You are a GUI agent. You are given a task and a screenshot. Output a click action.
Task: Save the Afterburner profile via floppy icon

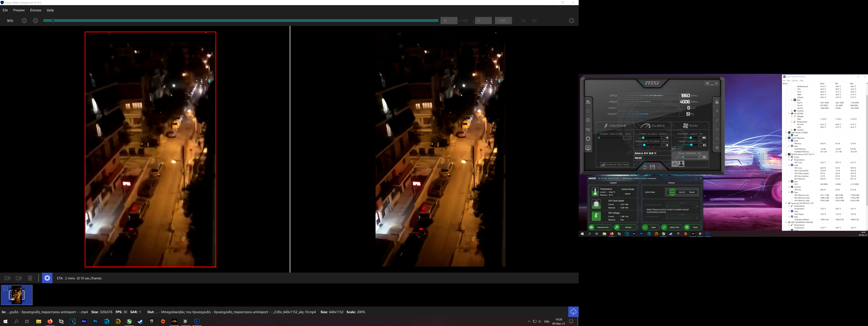coord(652,167)
